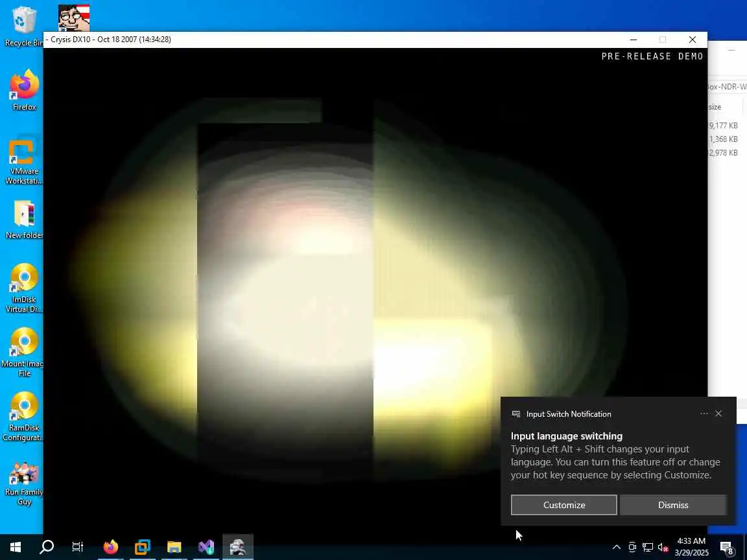The image size is (747, 560).
Task: Select the cartoon face icon beside Recycle Bin
Action: click(x=74, y=17)
